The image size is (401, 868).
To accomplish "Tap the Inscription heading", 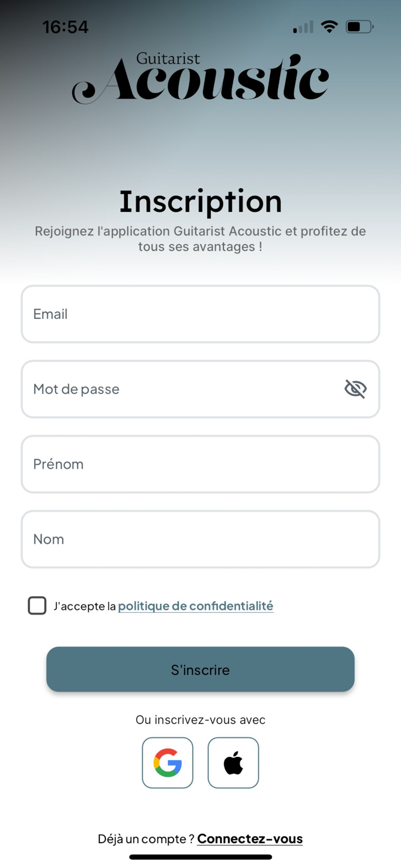I will 200,201.
